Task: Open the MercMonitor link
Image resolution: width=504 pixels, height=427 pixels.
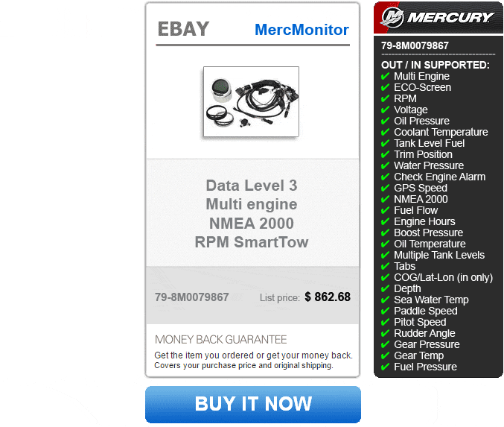Action: (302, 30)
